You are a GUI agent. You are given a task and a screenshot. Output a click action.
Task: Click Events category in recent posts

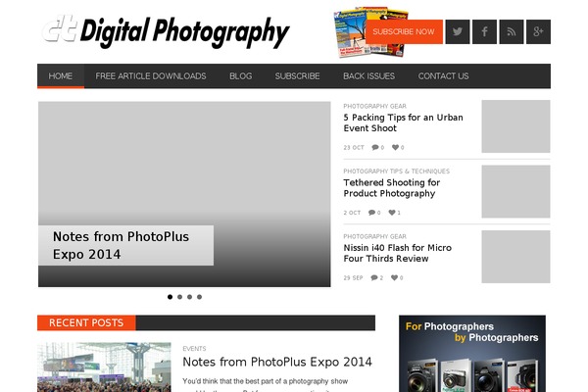click(194, 349)
